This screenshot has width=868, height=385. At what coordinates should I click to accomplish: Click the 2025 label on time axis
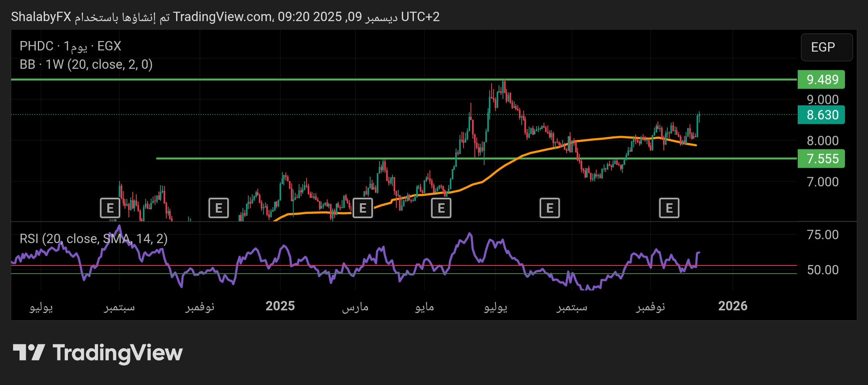(280, 306)
